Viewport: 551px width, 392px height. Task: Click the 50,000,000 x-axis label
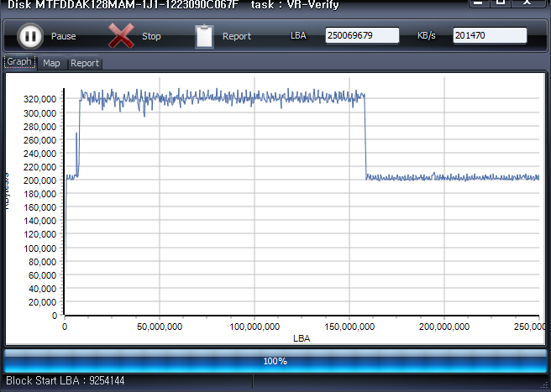click(x=160, y=327)
